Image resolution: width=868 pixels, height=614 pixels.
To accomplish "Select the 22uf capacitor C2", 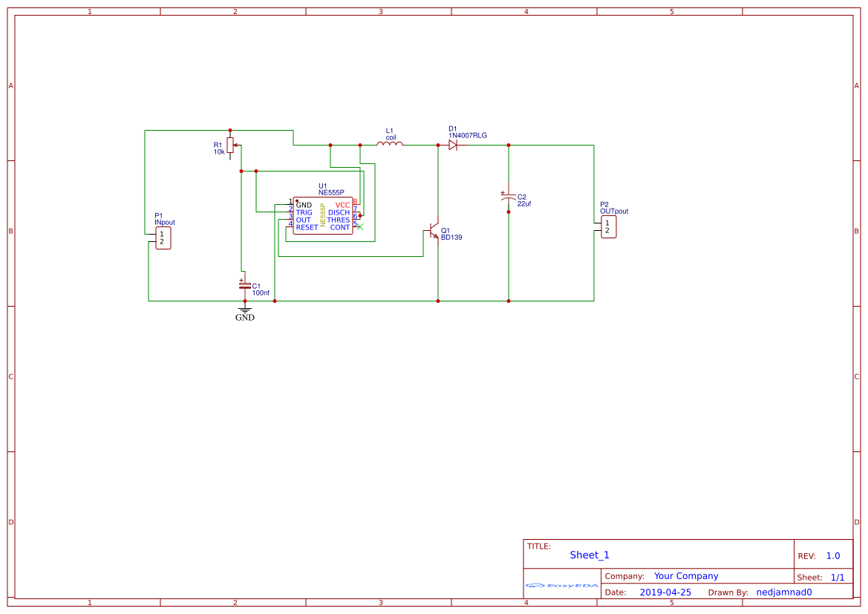I will (509, 197).
